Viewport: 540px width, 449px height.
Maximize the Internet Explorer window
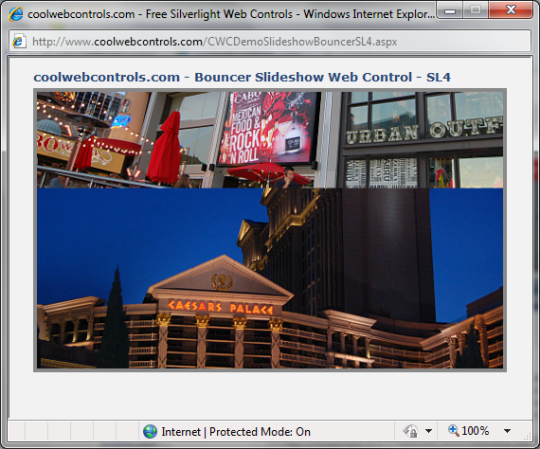[x=476, y=11]
